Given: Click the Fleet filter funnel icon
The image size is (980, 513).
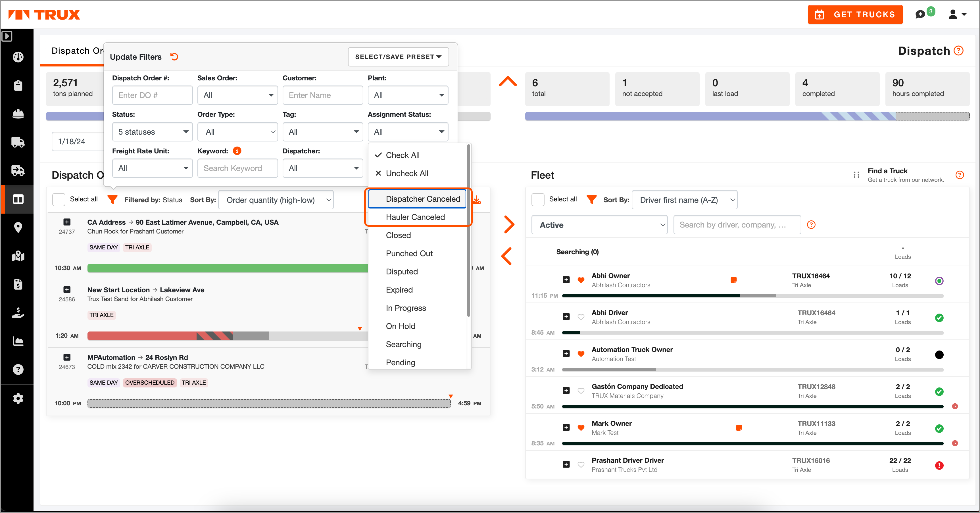Looking at the screenshot, I should (x=592, y=199).
